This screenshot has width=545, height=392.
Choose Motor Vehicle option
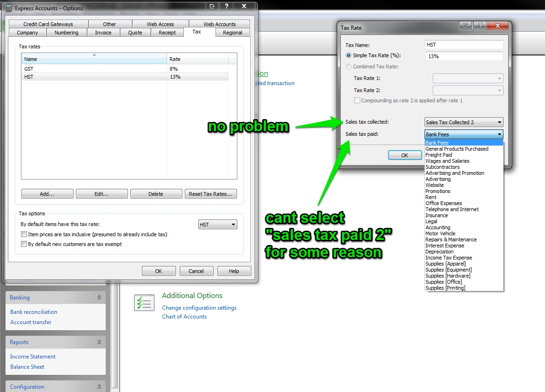464,233
